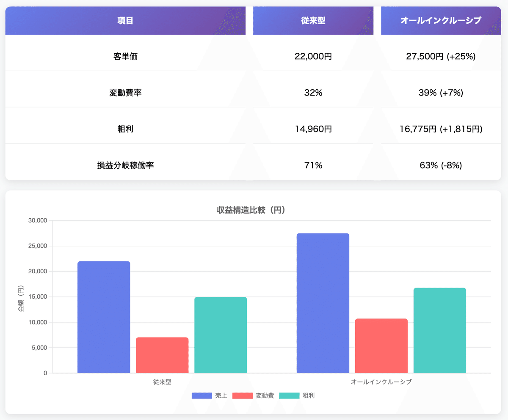This screenshot has width=508, height=420.
Task: Select the 粗利 row label
Action: (x=125, y=129)
